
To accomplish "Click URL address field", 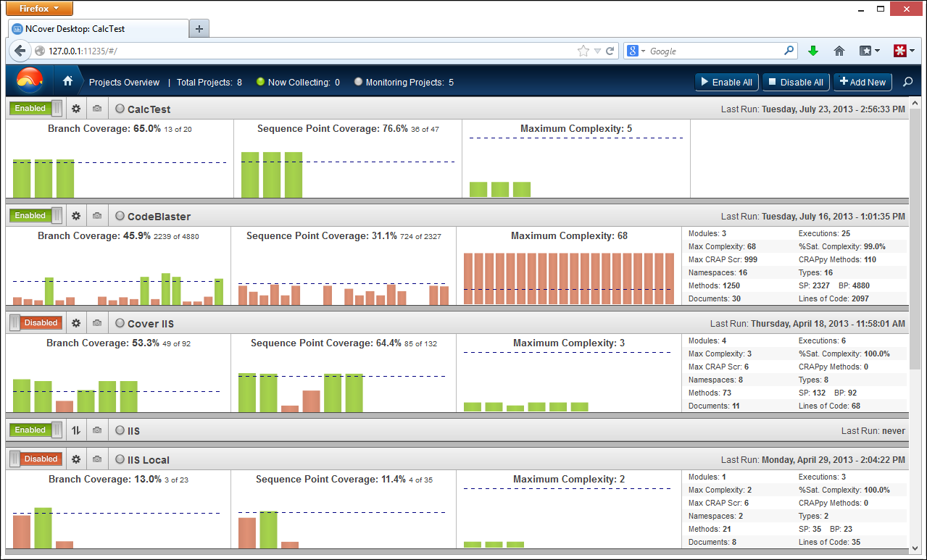I will pyautogui.click(x=312, y=51).
